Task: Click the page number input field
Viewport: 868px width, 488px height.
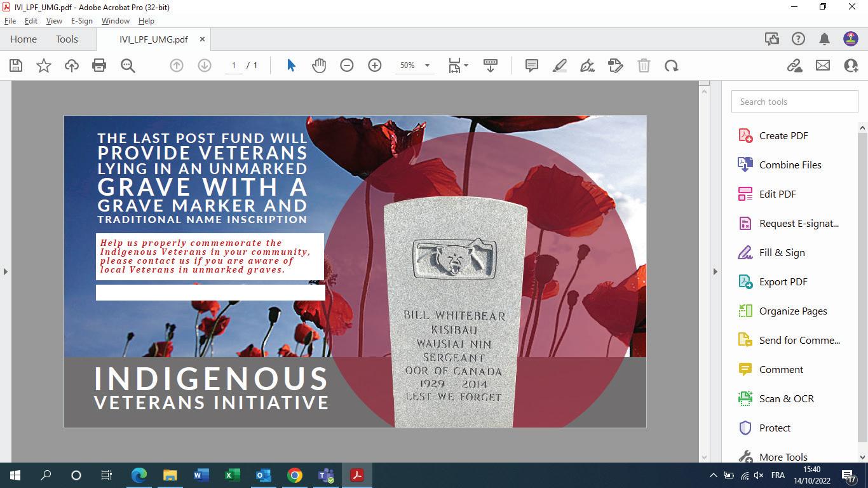Action: [x=234, y=65]
